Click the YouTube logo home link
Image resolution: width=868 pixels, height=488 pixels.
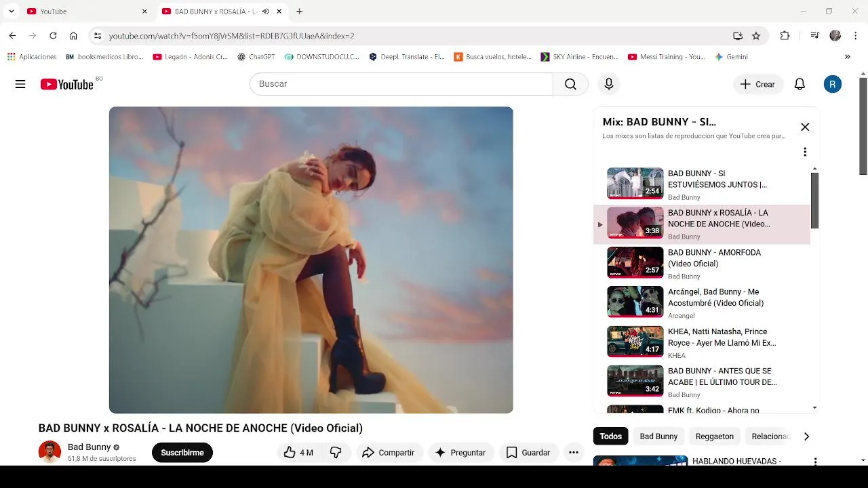point(66,84)
